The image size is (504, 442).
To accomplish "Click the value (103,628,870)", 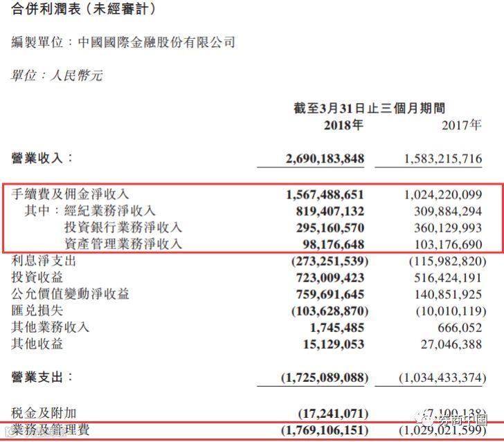I will coord(330,311).
